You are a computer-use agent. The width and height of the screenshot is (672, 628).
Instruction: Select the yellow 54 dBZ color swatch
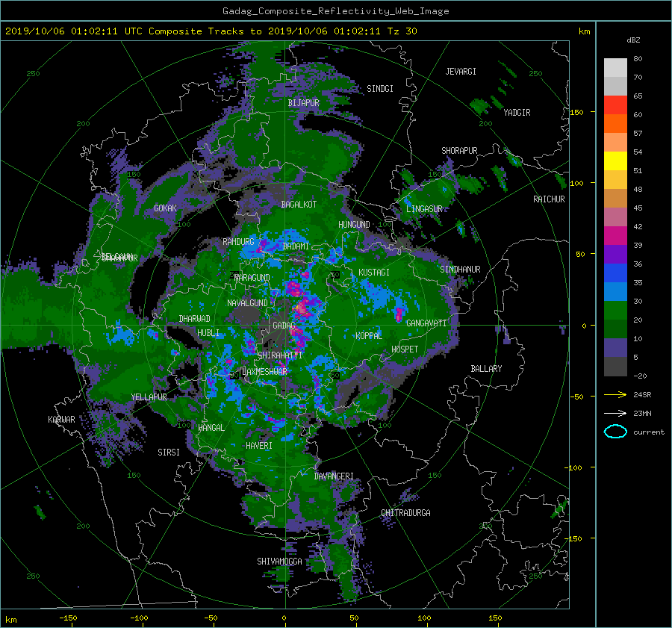(x=615, y=161)
